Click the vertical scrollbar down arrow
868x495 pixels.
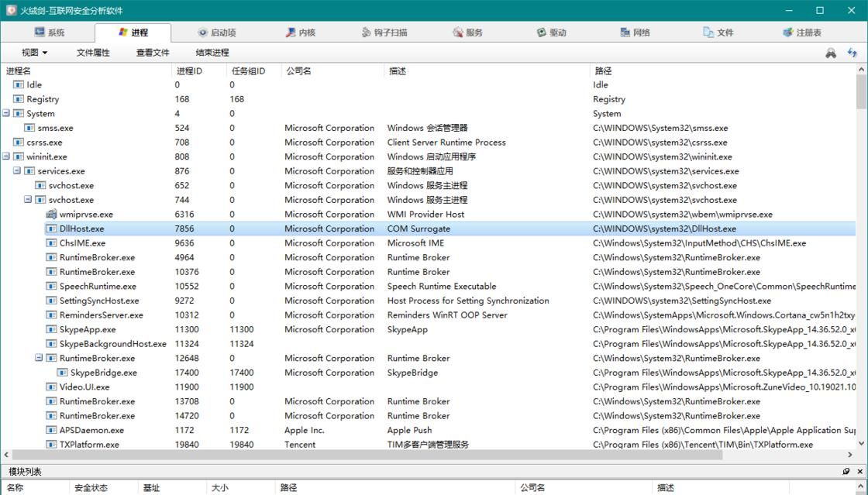coord(861,443)
